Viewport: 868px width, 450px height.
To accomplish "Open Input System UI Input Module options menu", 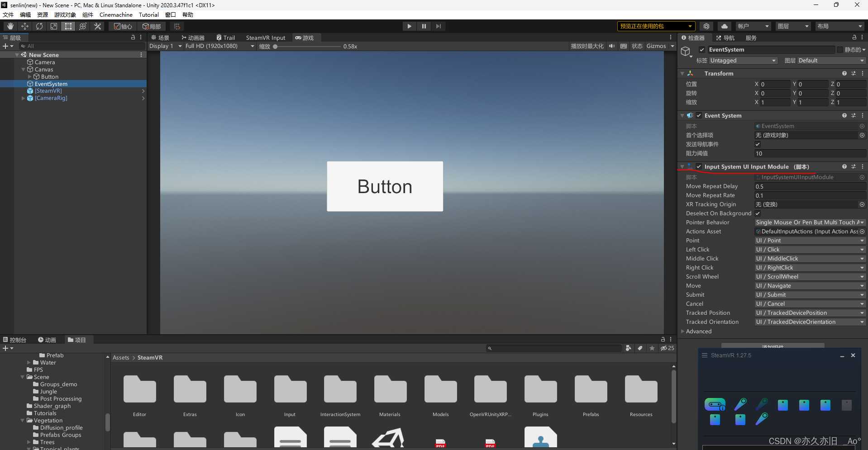I will pyautogui.click(x=863, y=167).
